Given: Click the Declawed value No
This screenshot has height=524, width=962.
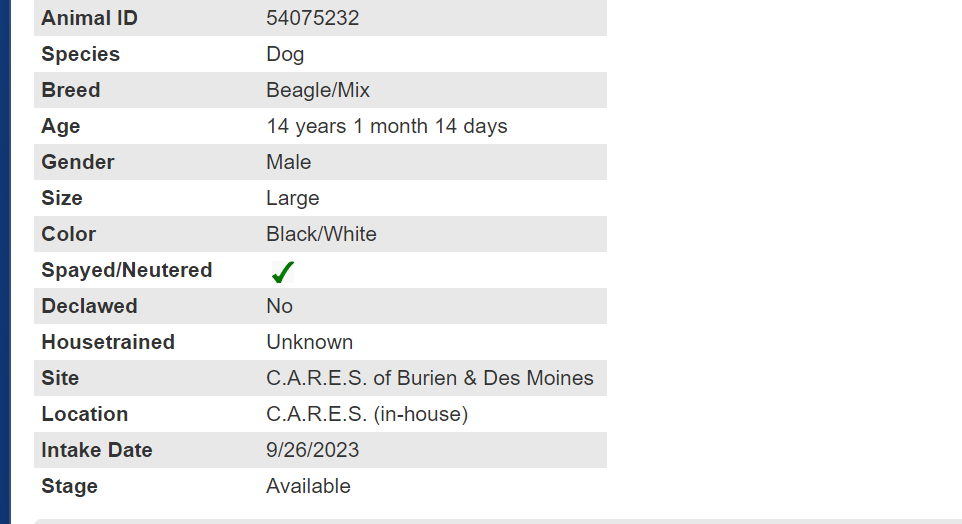Looking at the screenshot, I should click(x=279, y=306).
